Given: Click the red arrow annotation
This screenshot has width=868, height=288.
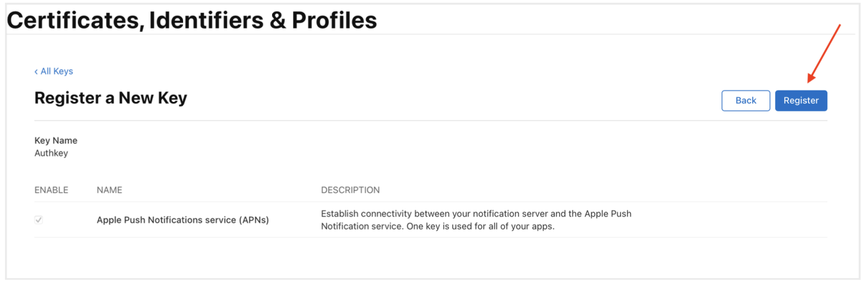Looking at the screenshot, I should (824, 53).
